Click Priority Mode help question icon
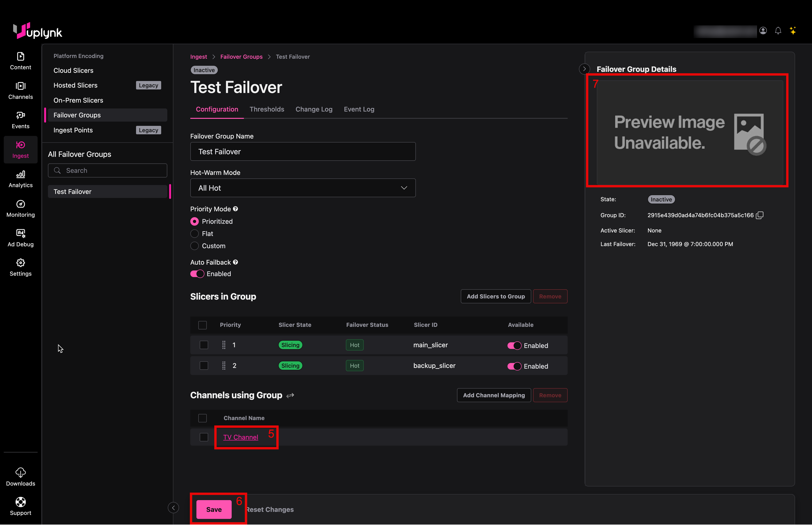This screenshot has width=812, height=525. (235, 209)
